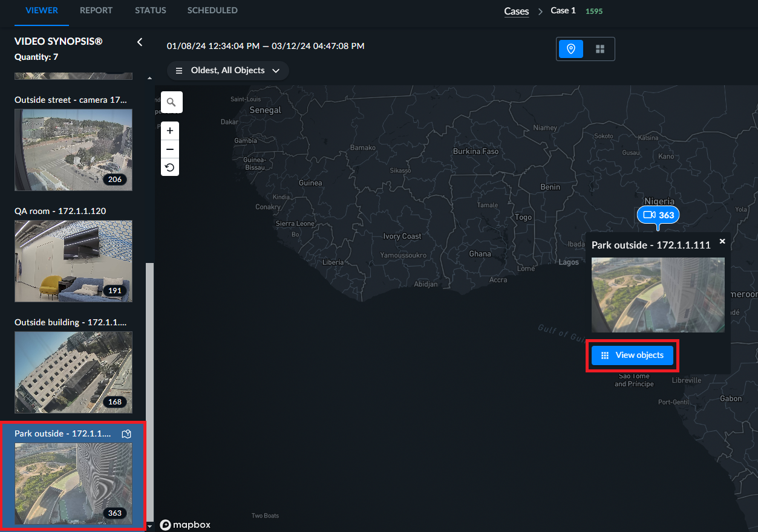Viewport: 758px width, 532px height.
Task: Click the popup's Park outside preview image
Action: pos(658,295)
